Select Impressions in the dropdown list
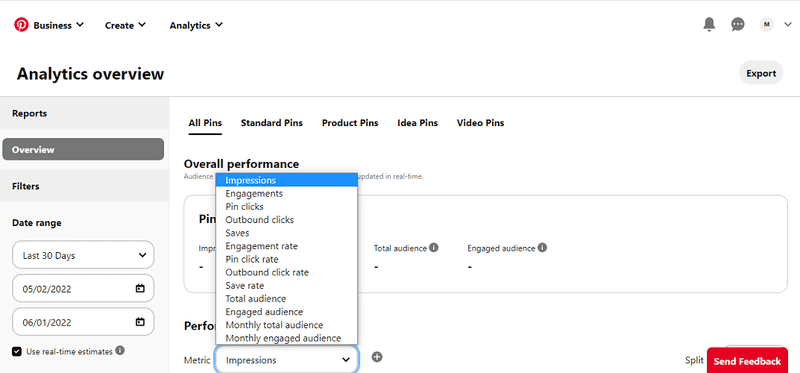This screenshot has height=373, width=800. 286,180
